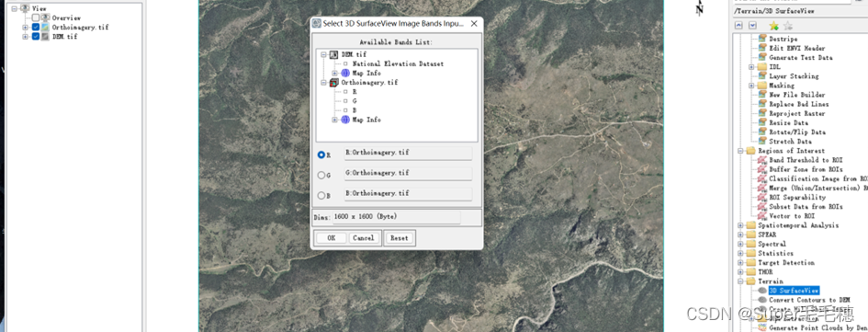Click the THOR folder label
This screenshot has width=868, height=332.
(x=765, y=272)
